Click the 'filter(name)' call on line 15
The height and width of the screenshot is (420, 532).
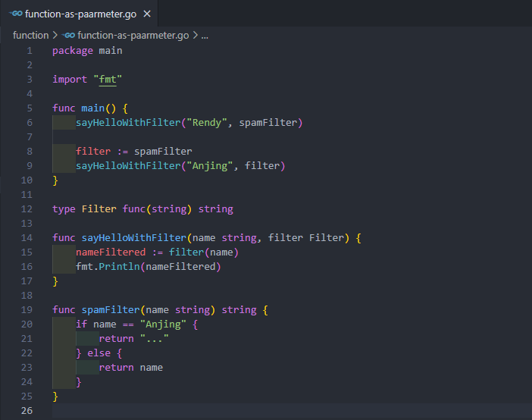[204, 252]
